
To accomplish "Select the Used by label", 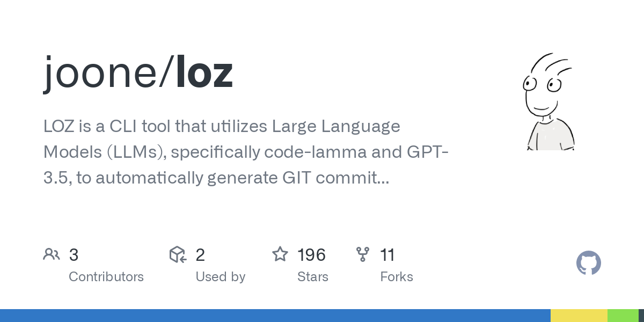I will [x=221, y=277].
